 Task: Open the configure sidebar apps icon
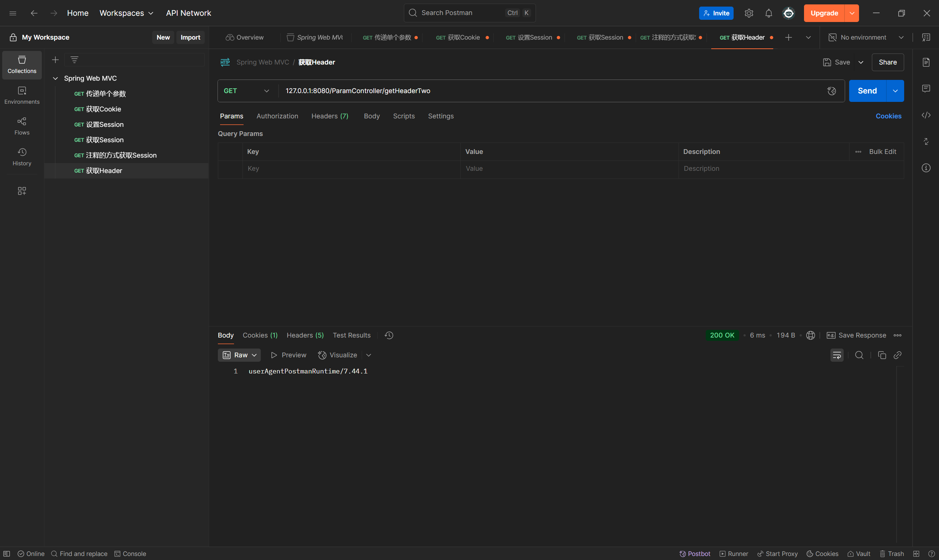click(22, 191)
